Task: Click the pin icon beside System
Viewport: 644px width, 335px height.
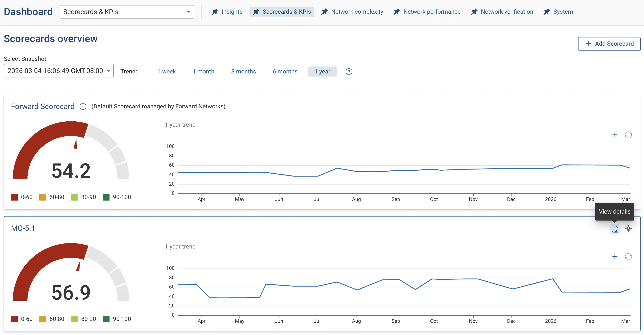Action: coord(546,12)
